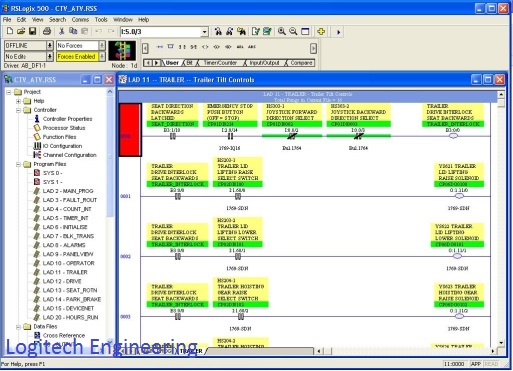Viewport: 513px width, 371px height.
Task: Insert an Examine-If-Closed contact instruction
Action: pyautogui.click(x=182, y=47)
